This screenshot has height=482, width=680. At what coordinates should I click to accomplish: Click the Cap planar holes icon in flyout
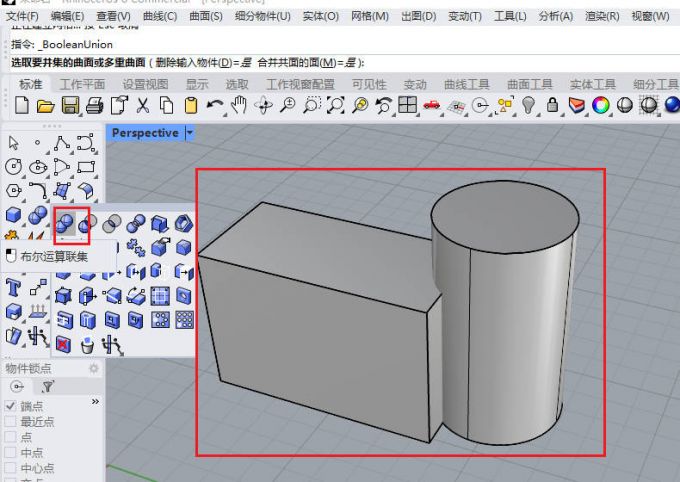coord(160,224)
